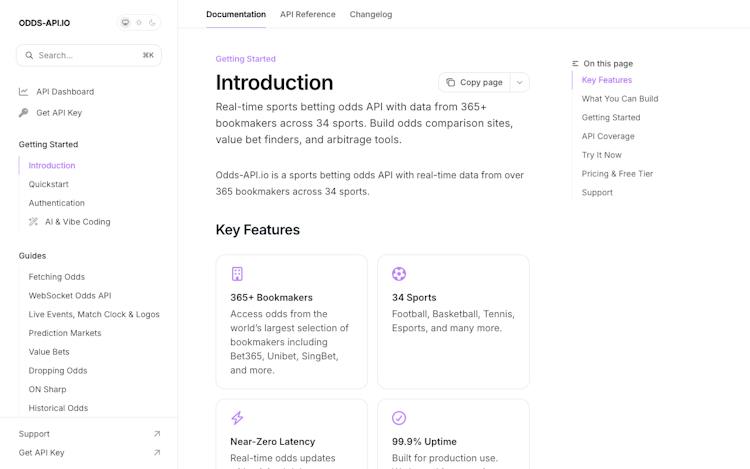Screen dimensions: 750x469
Task: Click the Key Features heading
Action: pos(257,230)
